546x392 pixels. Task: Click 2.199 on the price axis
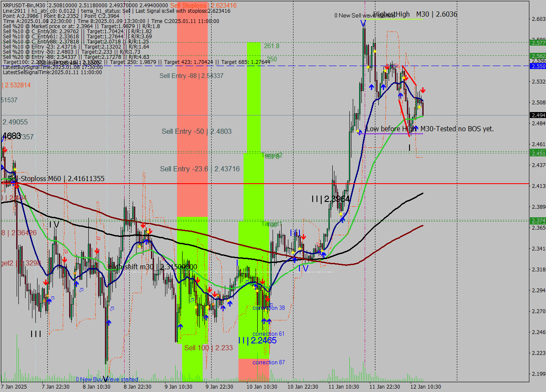pyautogui.click(x=538, y=374)
